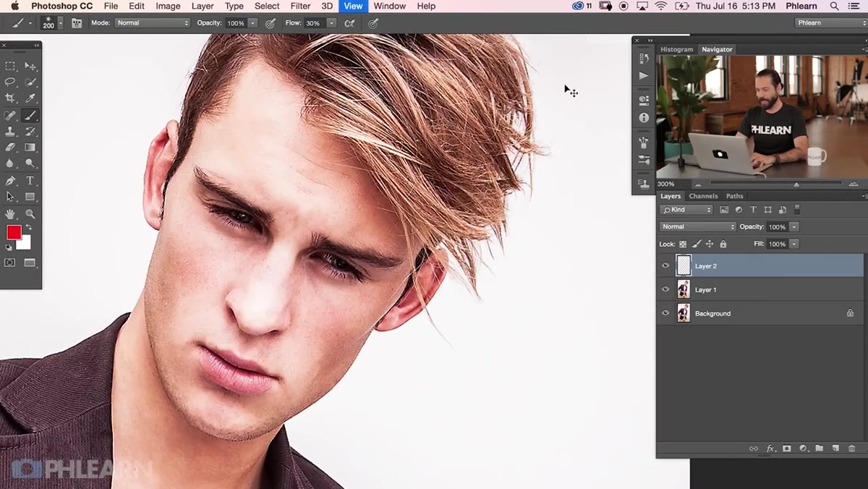Enable airbrush build-up effects
This screenshot has height=489, width=868.
[350, 23]
